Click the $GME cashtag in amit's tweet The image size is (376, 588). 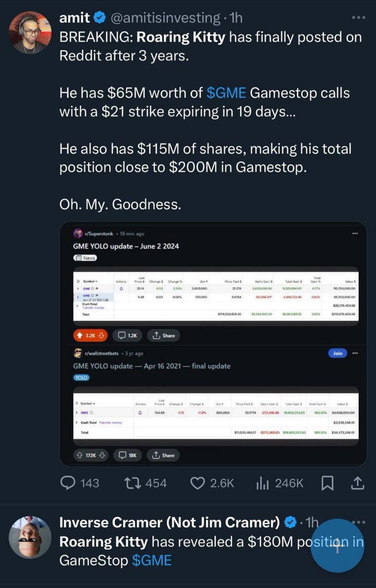pyautogui.click(x=226, y=93)
